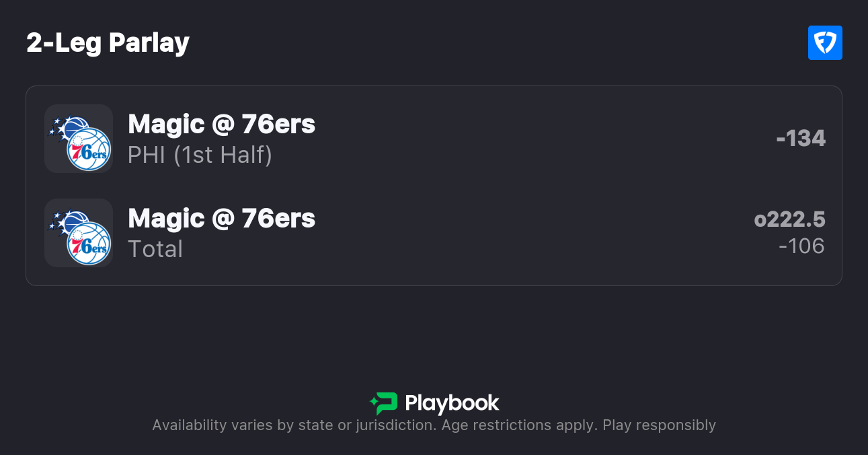Click the word 'Magic' in the first leg title
The height and width of the screenshot is (455, 868).
tap(166, 124)
